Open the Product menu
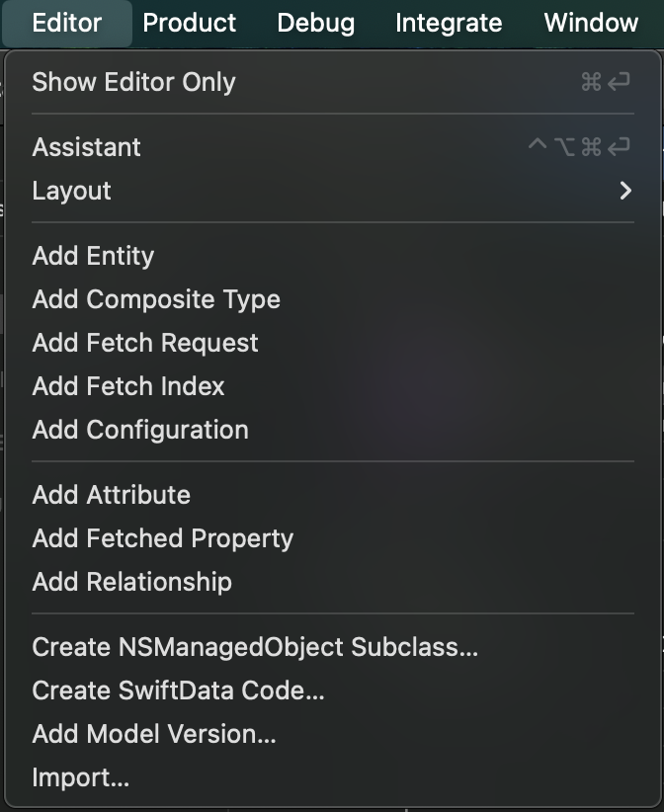Screen dimensions: 664x812 click(190, 24)
